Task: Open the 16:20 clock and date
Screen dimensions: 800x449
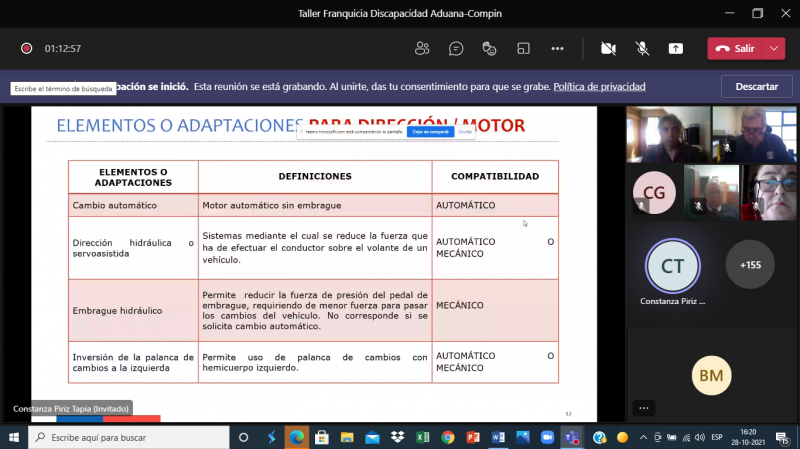Action: (748, 437)
